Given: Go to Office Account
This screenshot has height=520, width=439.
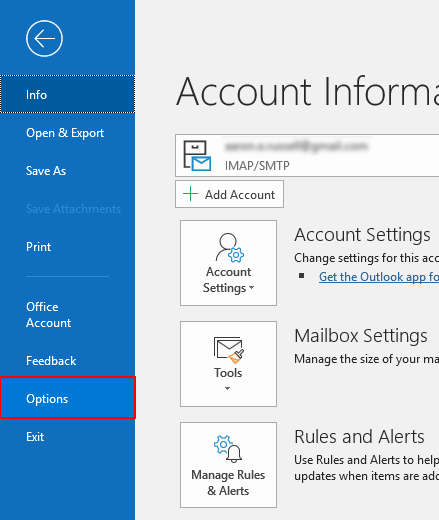Looking at the screenshot, I should pos(67,315).
